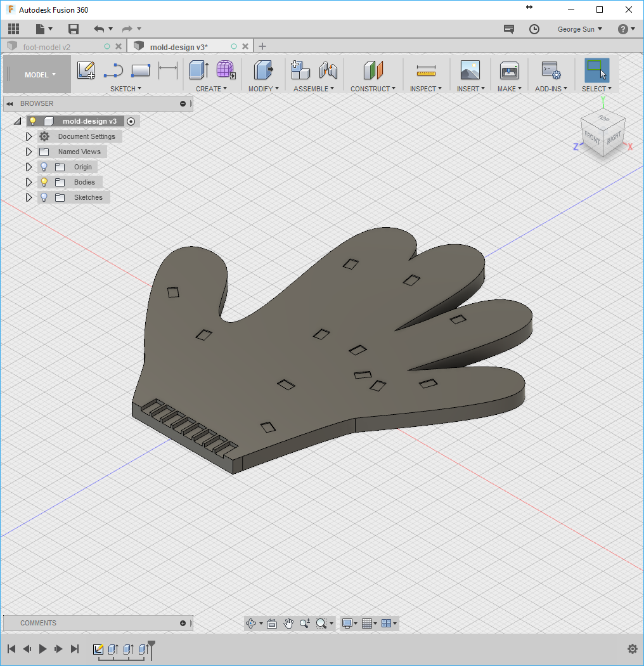
Task: Switch to the foot-model v2 tab
Action: point(47,47)
